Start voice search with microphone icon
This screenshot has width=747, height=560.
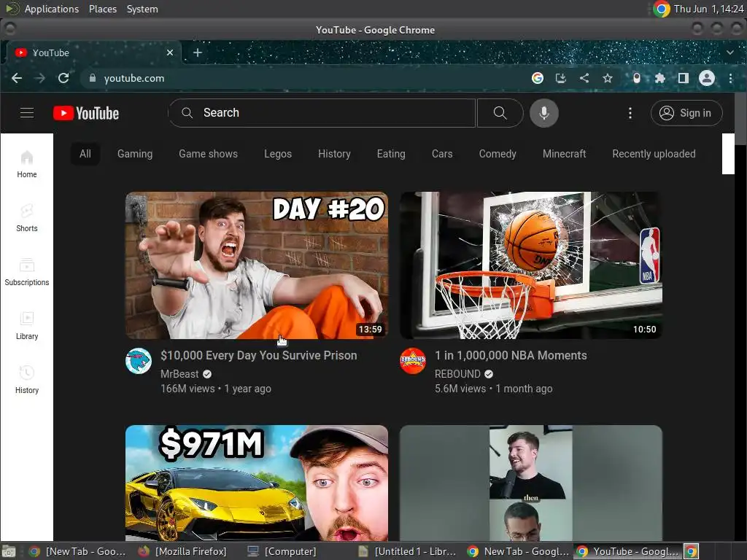coord(544,113)
